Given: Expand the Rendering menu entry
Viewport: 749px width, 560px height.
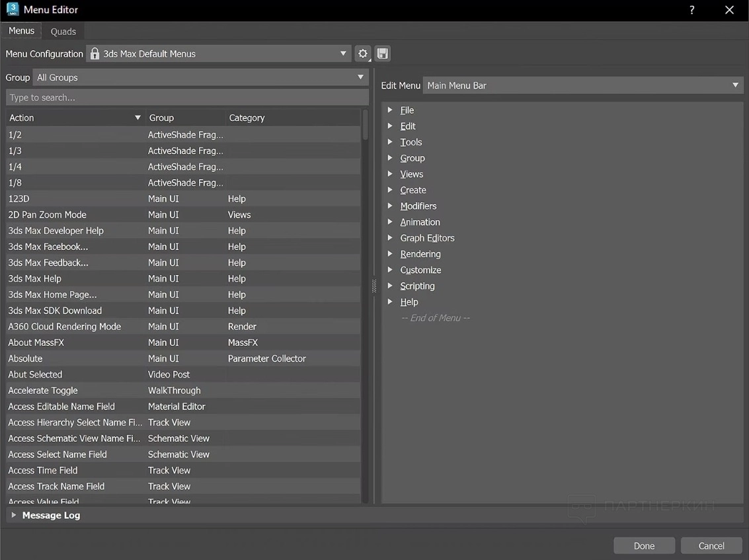Looking at the screenshot, I should [390, 254].
